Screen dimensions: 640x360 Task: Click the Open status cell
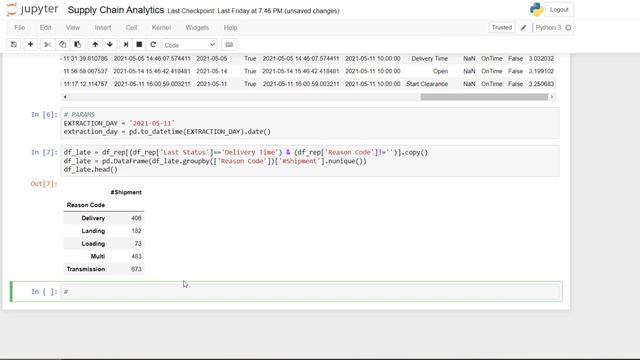tap(440, 71)
